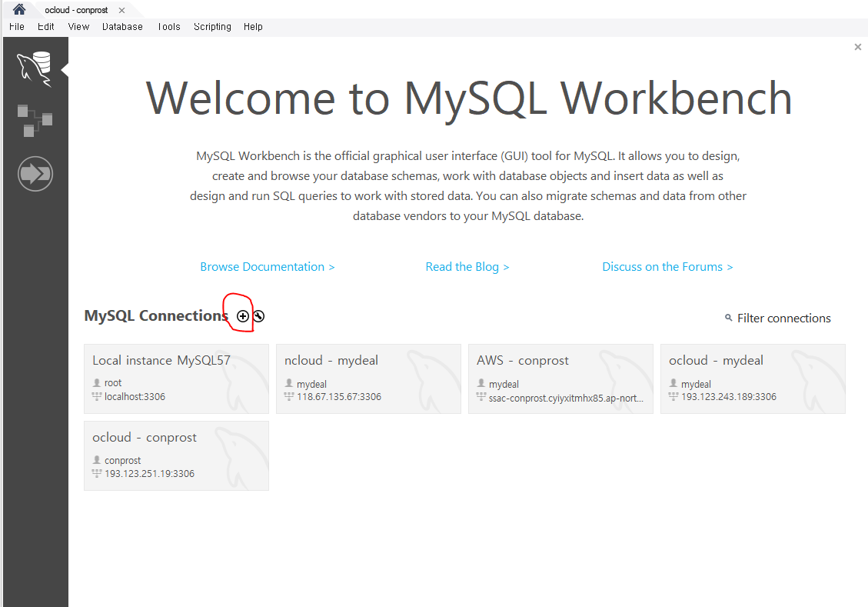Click the Filter connections magnifier icon
The image size is (868, 607).
coord(728,318)
